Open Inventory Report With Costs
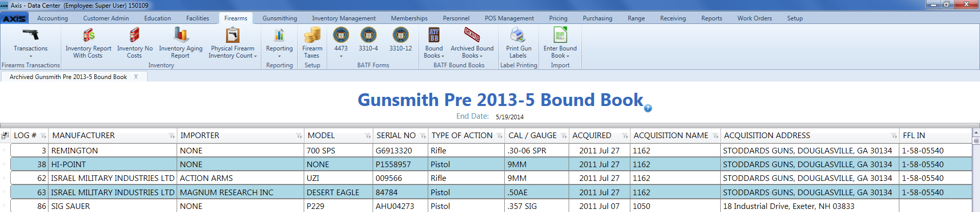The image size is (980, 212). coord(88,43)
